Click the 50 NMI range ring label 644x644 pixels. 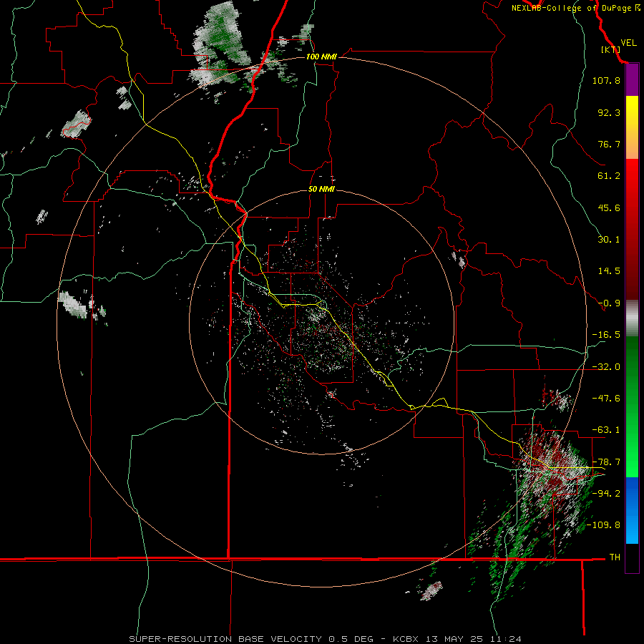click(x=321, y=189)
